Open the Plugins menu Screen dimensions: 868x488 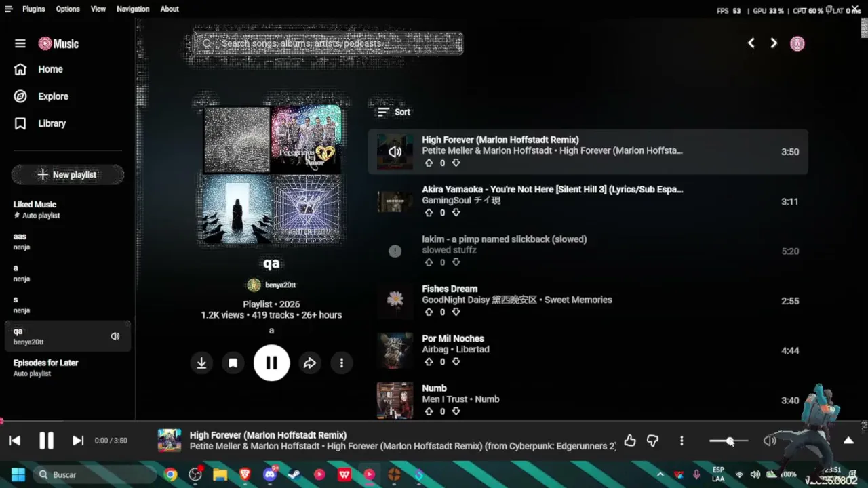(33, 9)
